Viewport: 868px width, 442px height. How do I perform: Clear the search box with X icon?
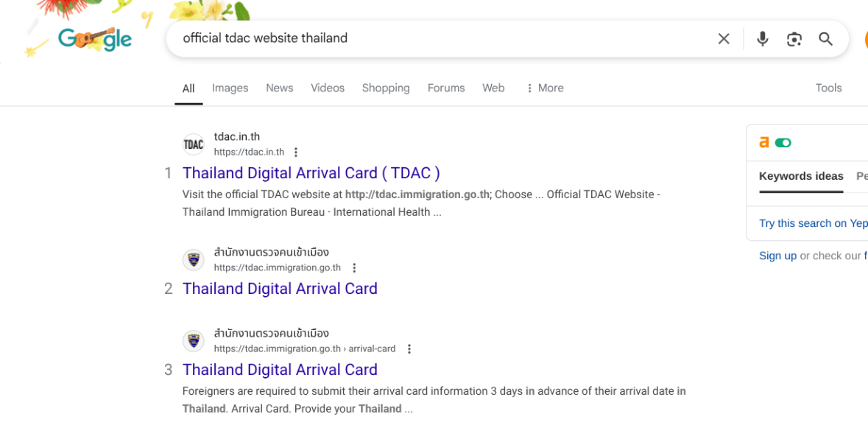pos(724,39)
